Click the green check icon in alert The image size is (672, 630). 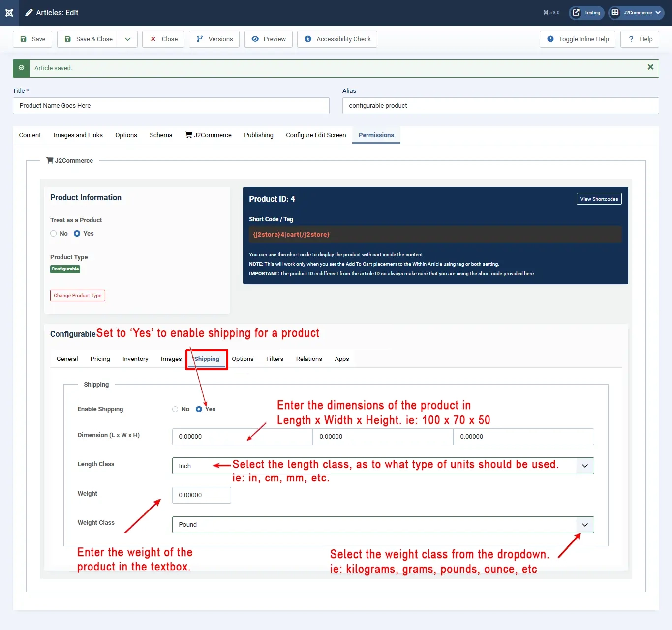tap(21, 68)
